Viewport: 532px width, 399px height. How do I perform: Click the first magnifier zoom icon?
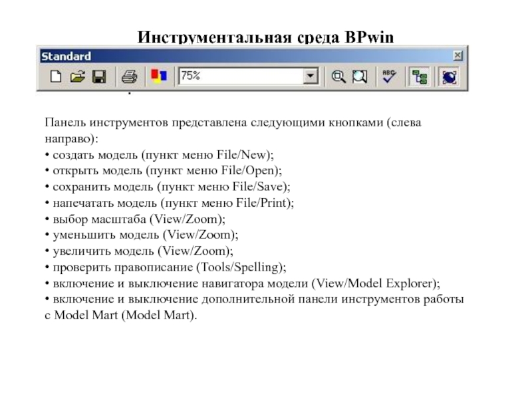click(338, 77)
